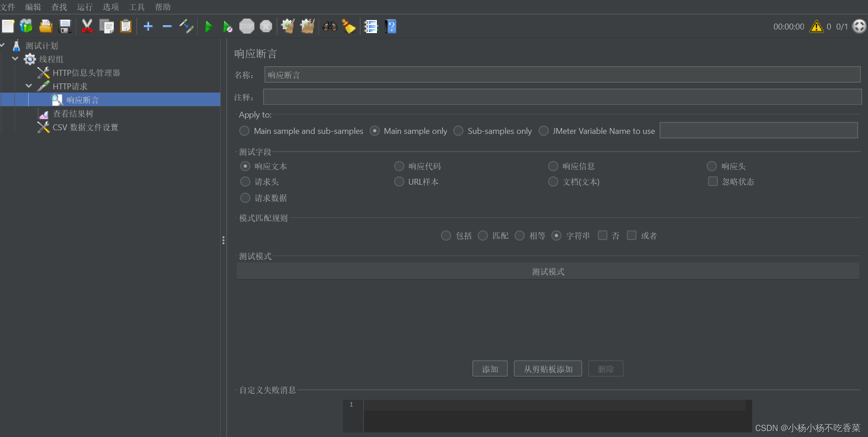Start test with no pauses icon
Screen dimensions: 868x437
[228, 26]
